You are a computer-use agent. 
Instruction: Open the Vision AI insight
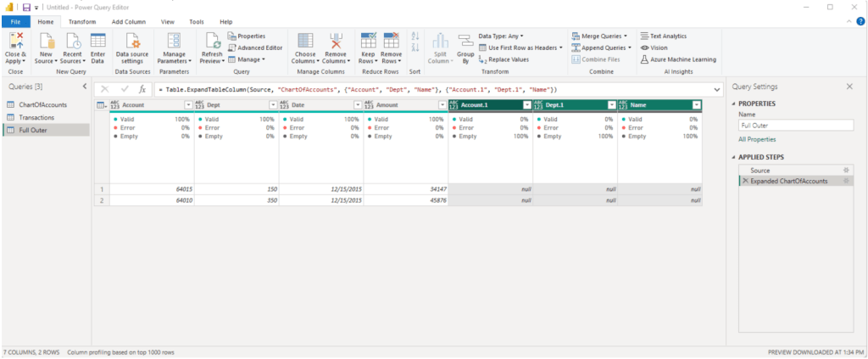pyautogui.click(x=659, y=48)
